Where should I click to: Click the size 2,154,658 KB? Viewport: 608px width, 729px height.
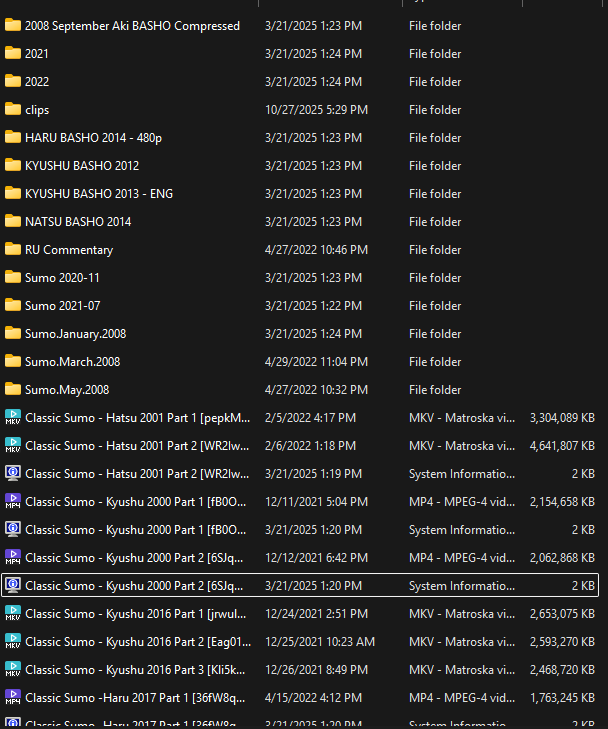click(562, 502)
